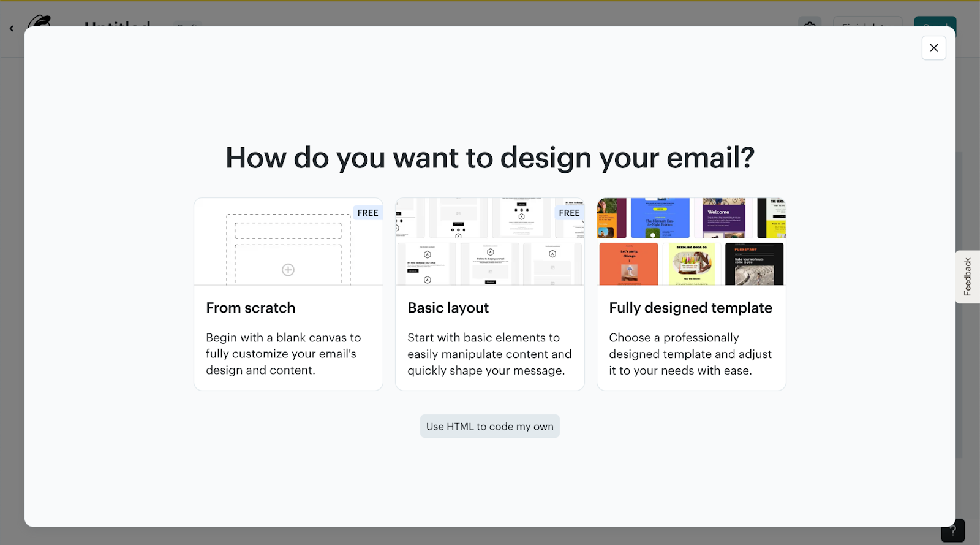Choose the Basic layout heading
The height and width of the screenshot is (545, 980).
448,308
